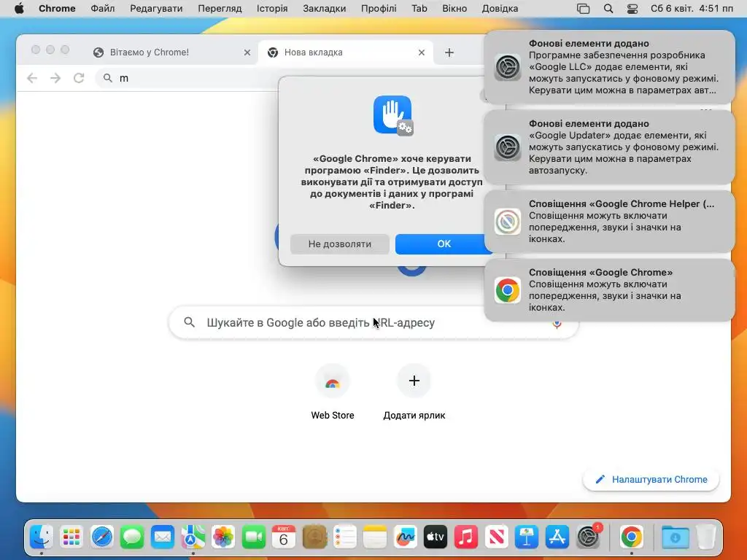This screenshot has height=560, width=747.
Task: Open the Профілі menu
Action: click(379, 9)
